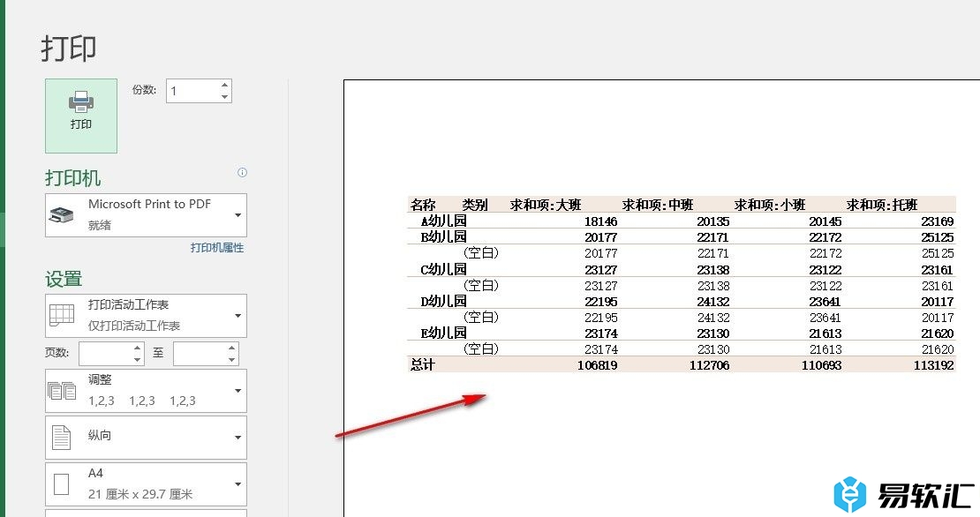
Task: Click the collated pages icon
Action: [x=62, y=391]
